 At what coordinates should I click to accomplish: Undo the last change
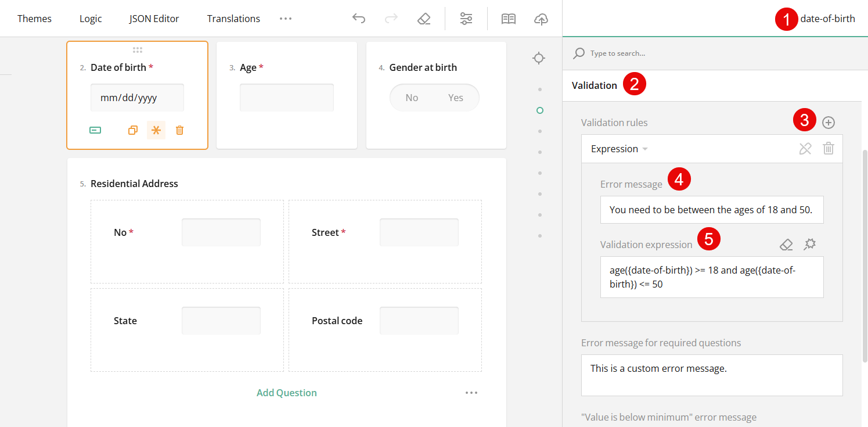click(359, 18)
